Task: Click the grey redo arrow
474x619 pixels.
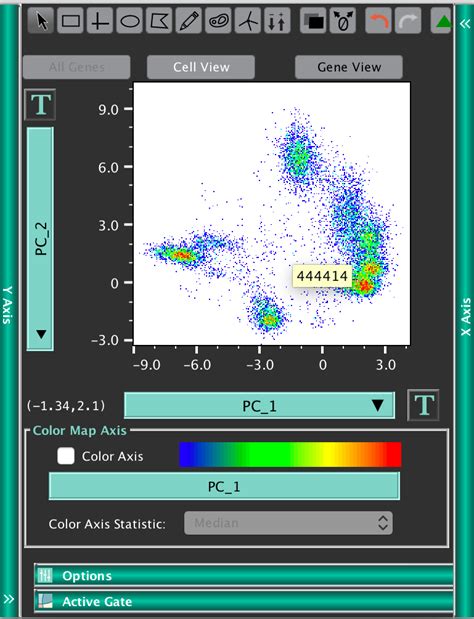Action: pyautogui.click(x=408, y=21)
